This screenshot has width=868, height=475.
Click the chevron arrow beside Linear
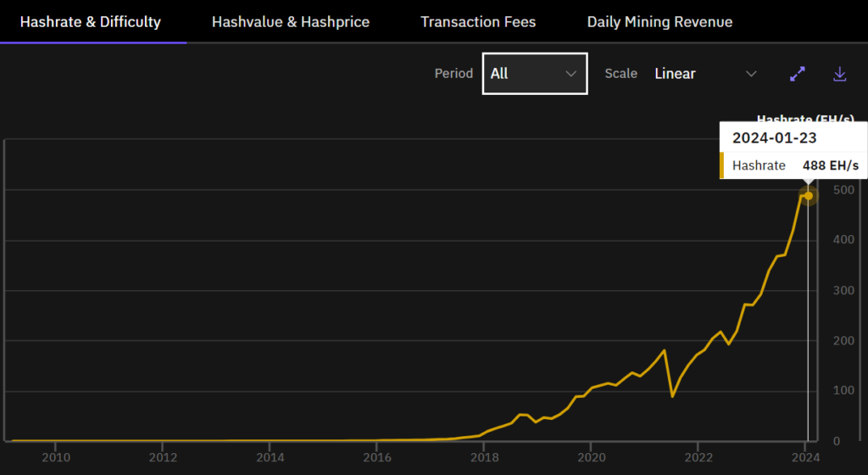(751, 74)
